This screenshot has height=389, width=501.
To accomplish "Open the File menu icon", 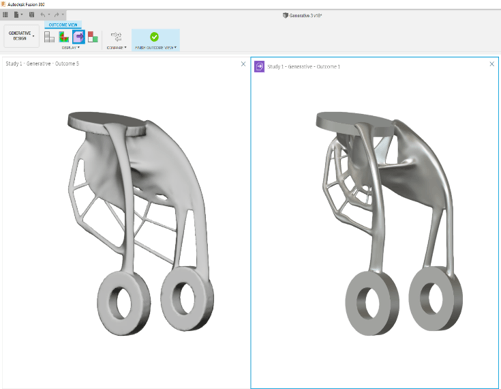I will coord(16,15).
